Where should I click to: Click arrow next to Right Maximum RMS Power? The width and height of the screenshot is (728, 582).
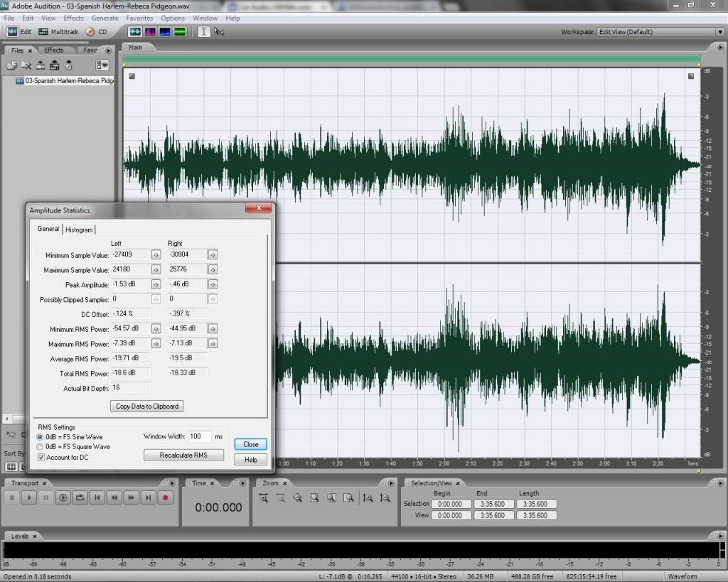(212, 344)
